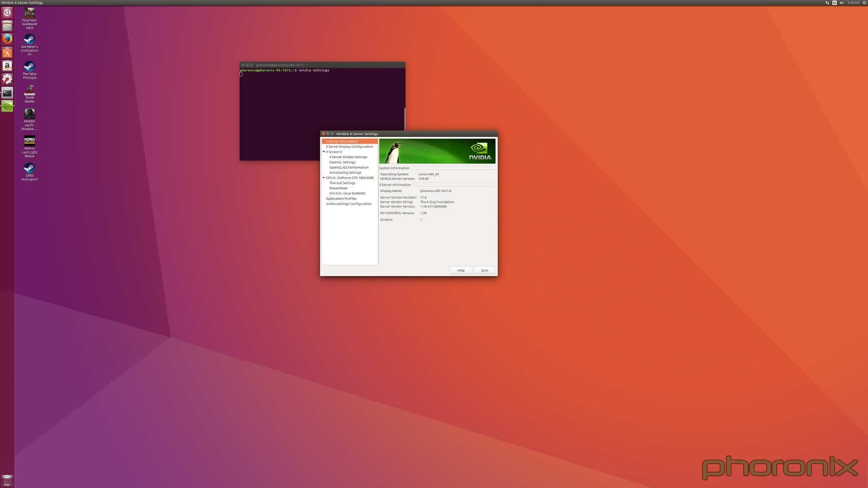The height and width of the screenshot is (488, 868).
Task: Open the Ubuntu Dash at the top of launcher
Action: 7,13
